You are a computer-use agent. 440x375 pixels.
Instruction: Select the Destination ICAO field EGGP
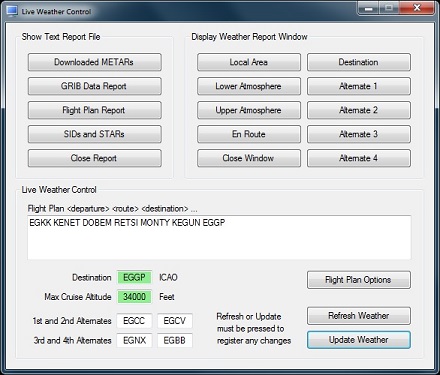pyautogui.click(x=134, y=278)
